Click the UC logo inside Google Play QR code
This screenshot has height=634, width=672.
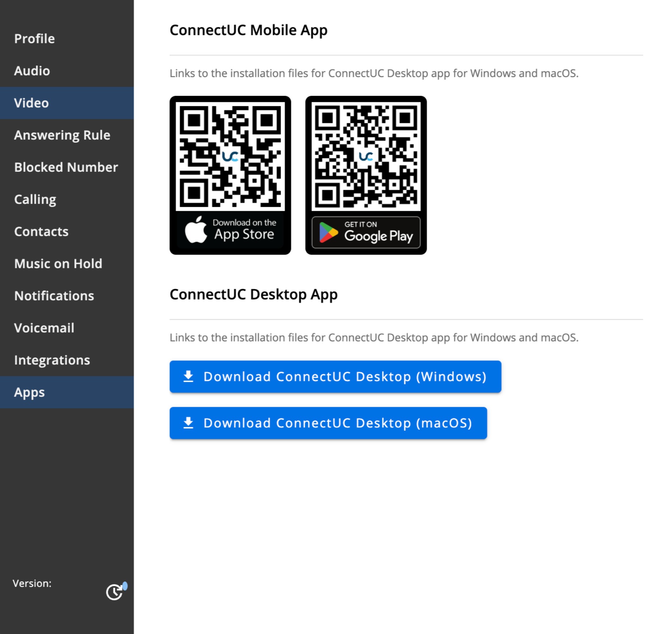(x=366, y=157)
